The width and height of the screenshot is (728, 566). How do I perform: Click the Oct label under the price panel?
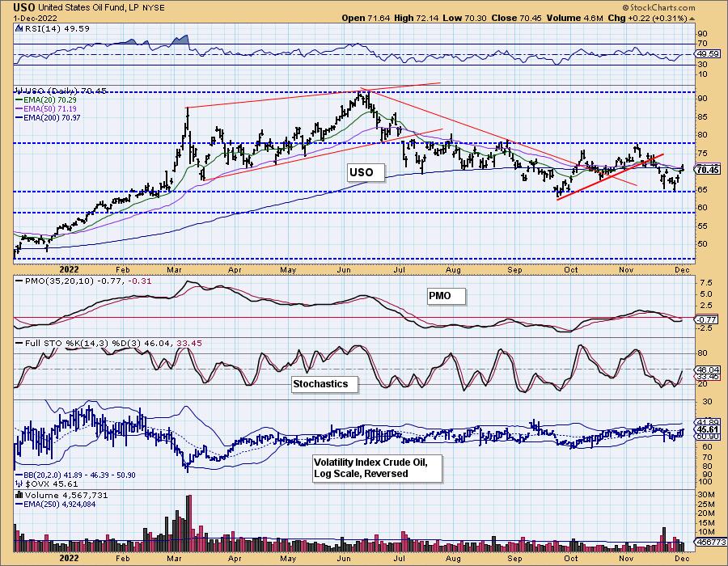coord(570,270)
